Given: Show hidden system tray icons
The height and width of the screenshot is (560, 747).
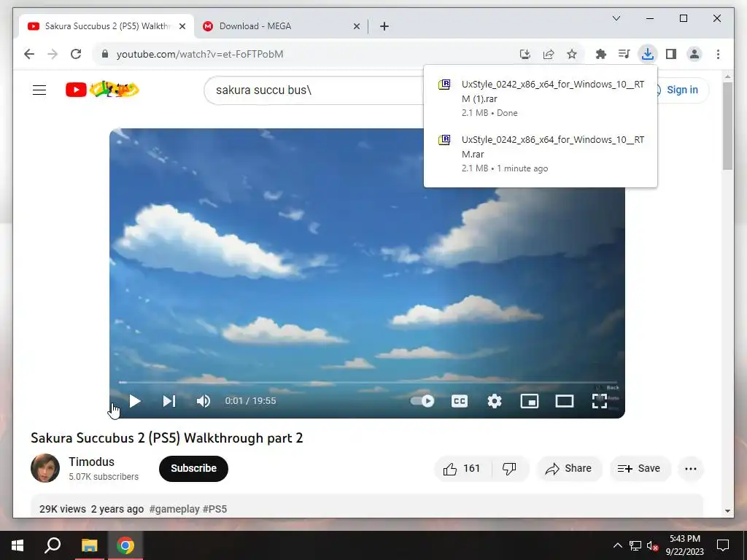Looking at the screenshot, I should pyautogui.click(x=617, y=545).
